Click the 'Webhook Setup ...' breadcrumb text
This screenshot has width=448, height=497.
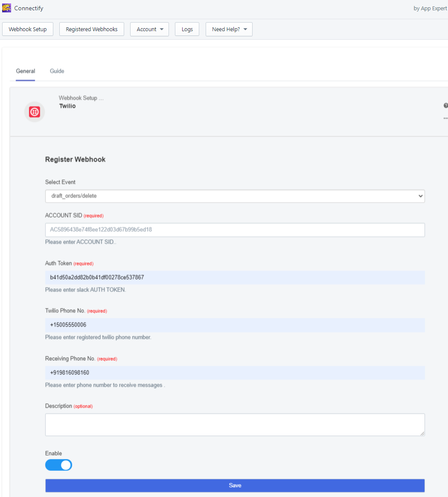pos(81,98)
